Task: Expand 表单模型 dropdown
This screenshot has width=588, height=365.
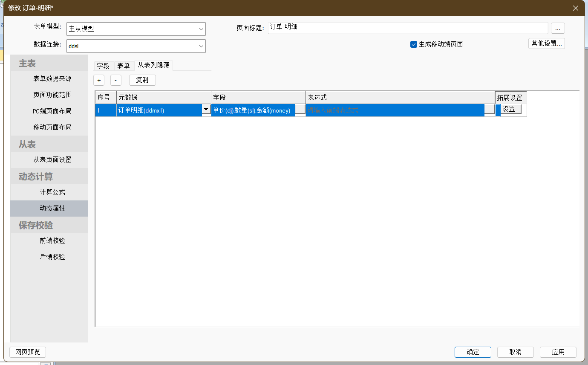Action: pos(201,29)
